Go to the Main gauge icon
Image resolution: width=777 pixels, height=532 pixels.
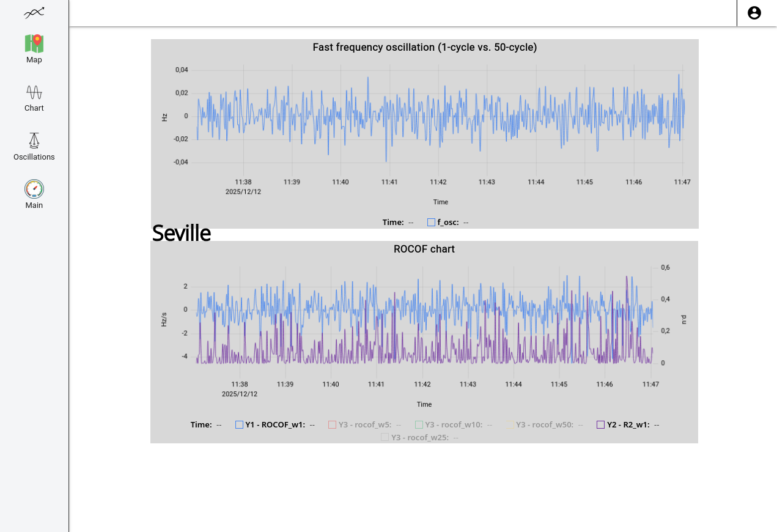pyautogui.click(x=34, y=189)
